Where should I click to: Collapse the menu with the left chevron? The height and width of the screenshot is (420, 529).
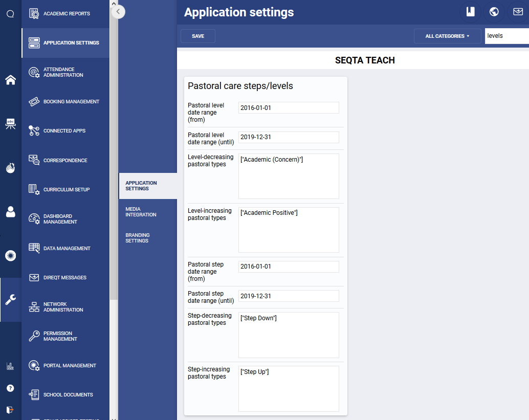(118, 11)
